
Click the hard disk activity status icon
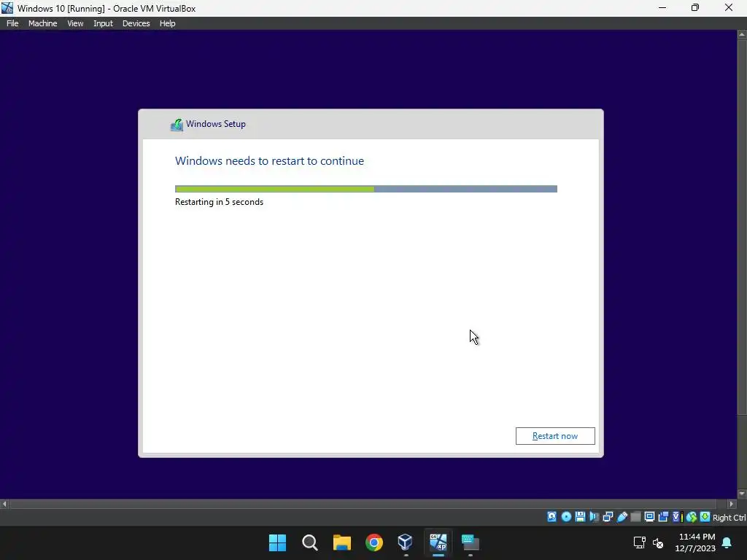tap(551, 517)
